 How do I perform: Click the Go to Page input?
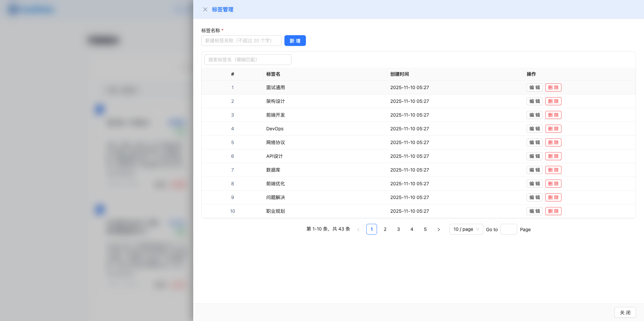point(508,229)
